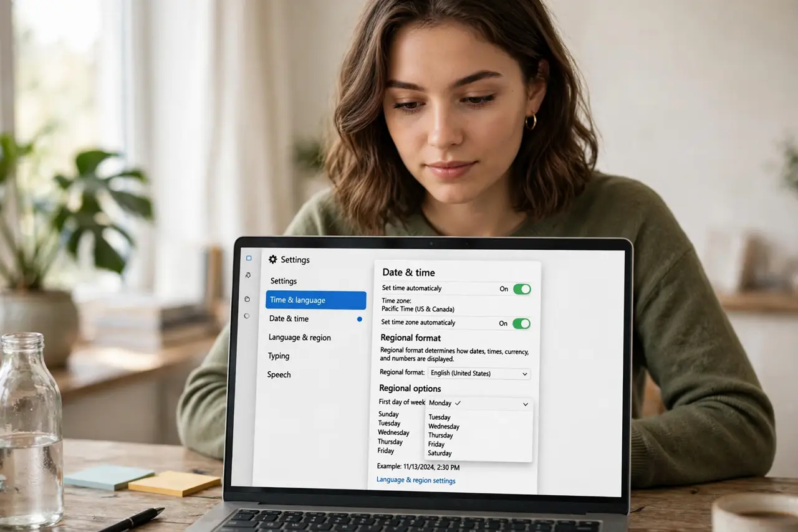Pick Friday in the open dropdown popup
Screen dimensions: 798x532
(436, 444)
